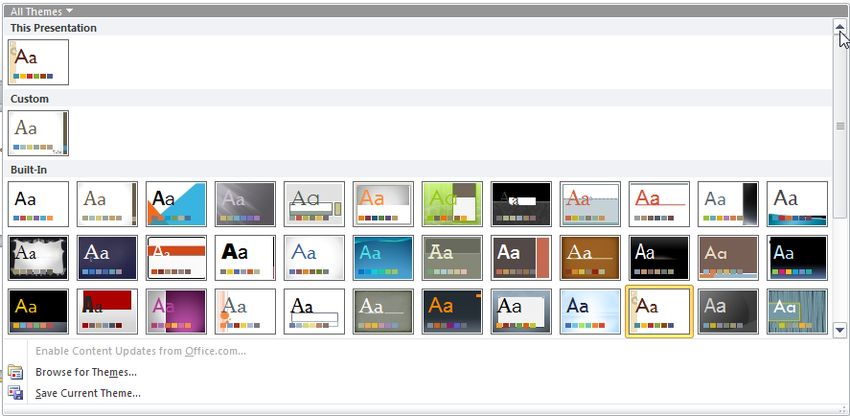Viewport: 850px width, 416px height.
Task: Select the olive gray theme in second row
Action: [452, 258]
